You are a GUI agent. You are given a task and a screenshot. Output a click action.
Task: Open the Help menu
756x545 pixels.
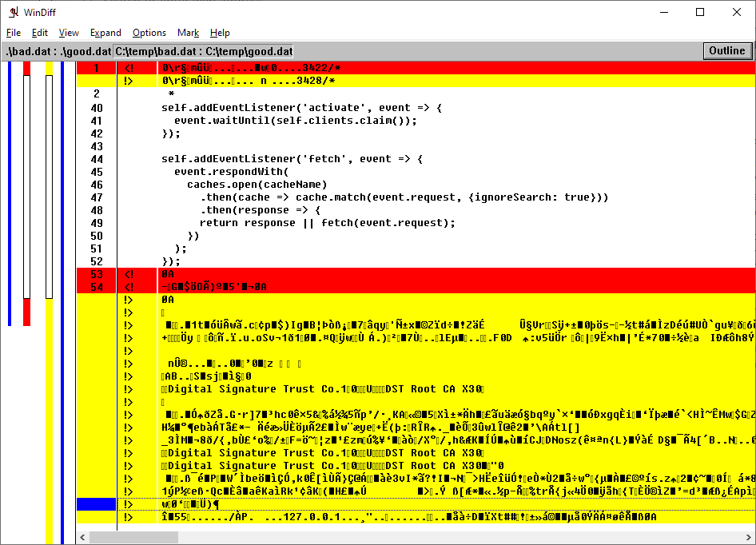coord(220,33)
